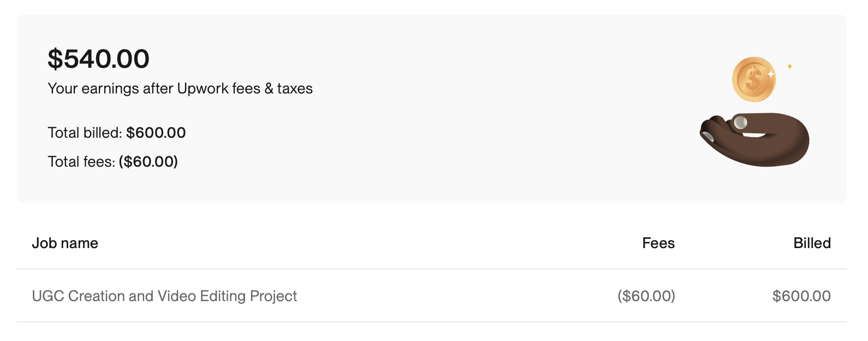Click the divider line below the job row
Image resolution: width=868 pixels, height=341 pixels.
431,322
